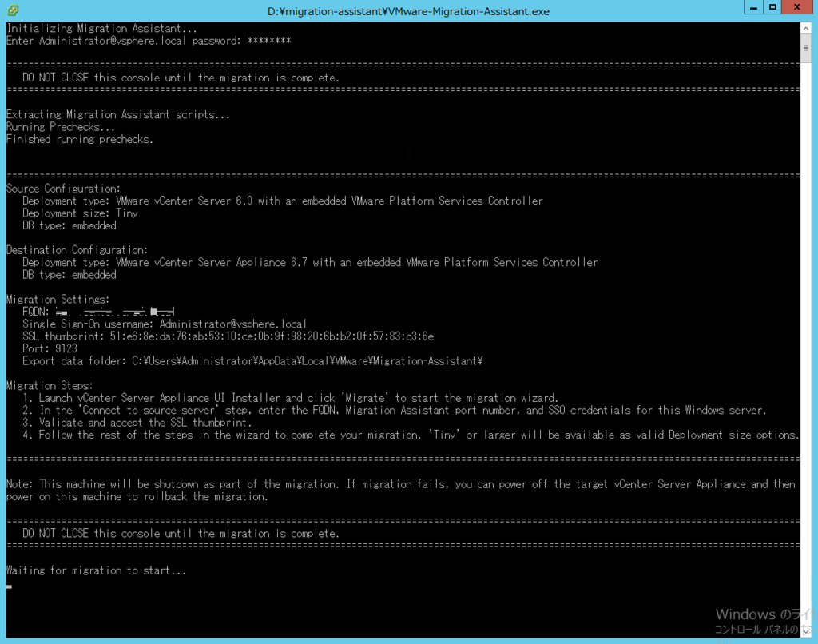Click the destination 'DB type: embedded' line
The image size is (818, 644).
click(x=69, y=275)
